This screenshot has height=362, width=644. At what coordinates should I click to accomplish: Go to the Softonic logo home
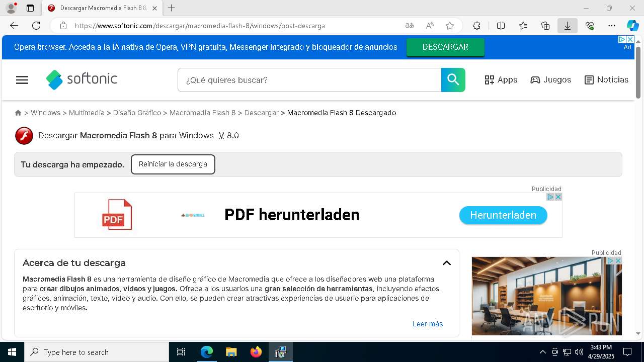click(82, 79)
